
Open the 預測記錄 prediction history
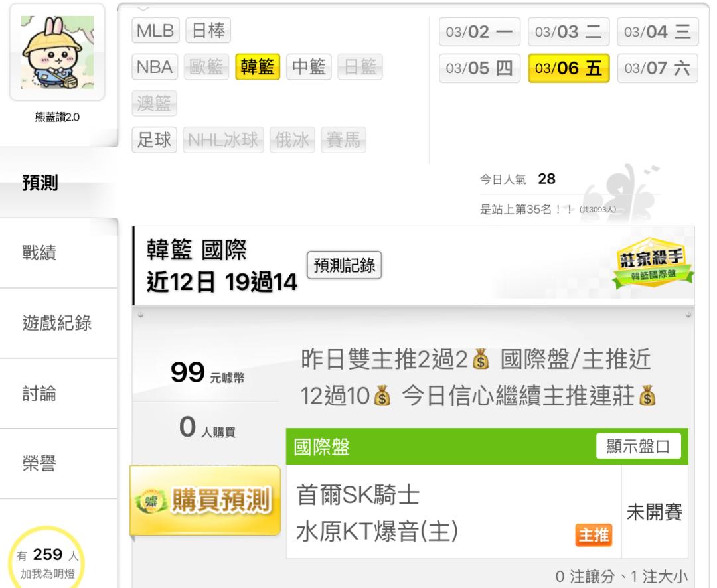pos(345,265)
